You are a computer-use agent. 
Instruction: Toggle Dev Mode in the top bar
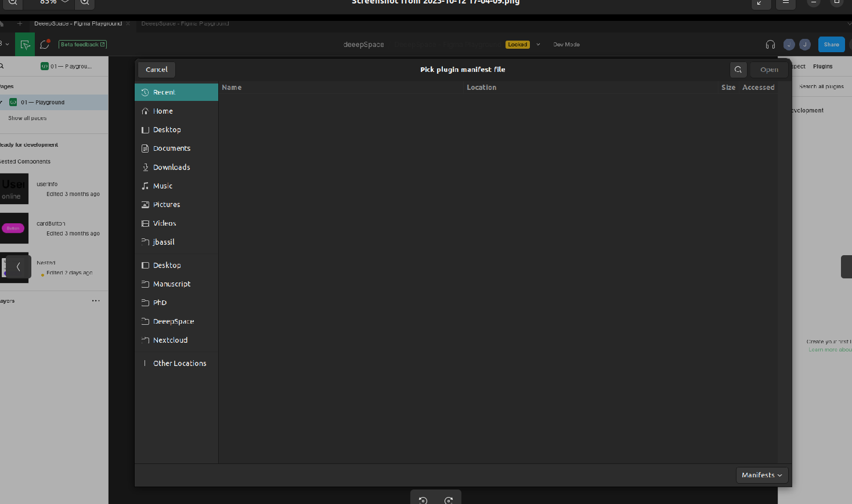coord(566,44)
